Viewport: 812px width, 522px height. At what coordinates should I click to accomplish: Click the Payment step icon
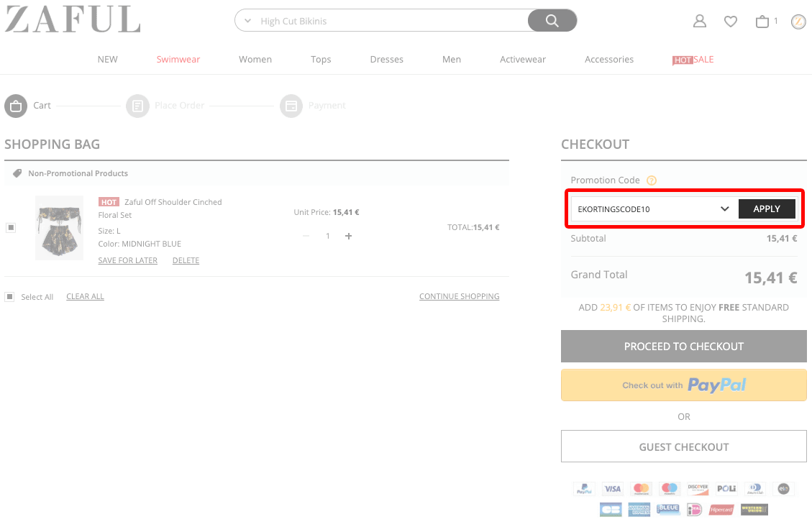[291, 106]
